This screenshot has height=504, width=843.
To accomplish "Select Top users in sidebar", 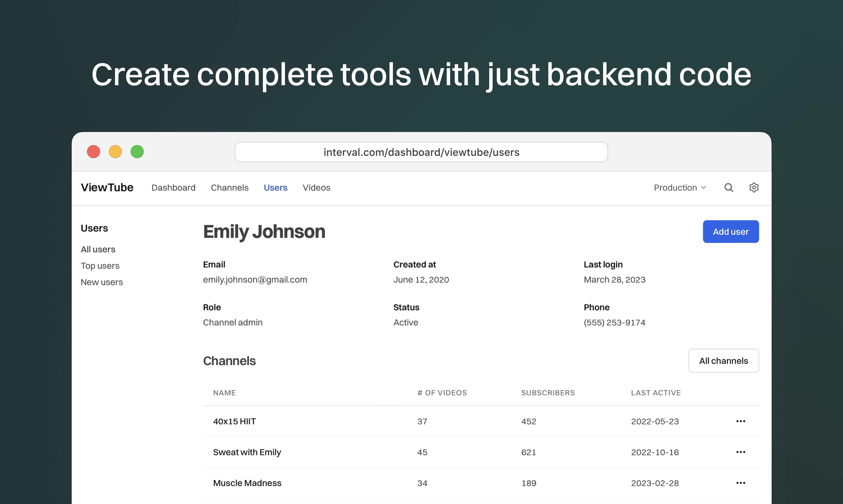I will coord(100,266).
